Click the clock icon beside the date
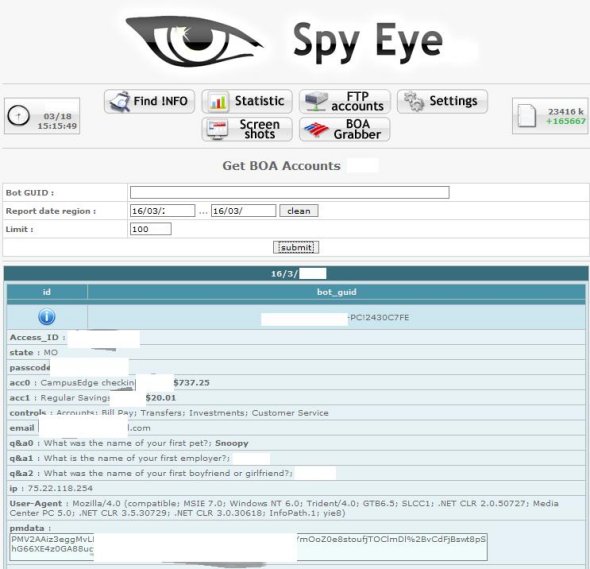The height and width of the screenshot is (569, 590). 18,115
